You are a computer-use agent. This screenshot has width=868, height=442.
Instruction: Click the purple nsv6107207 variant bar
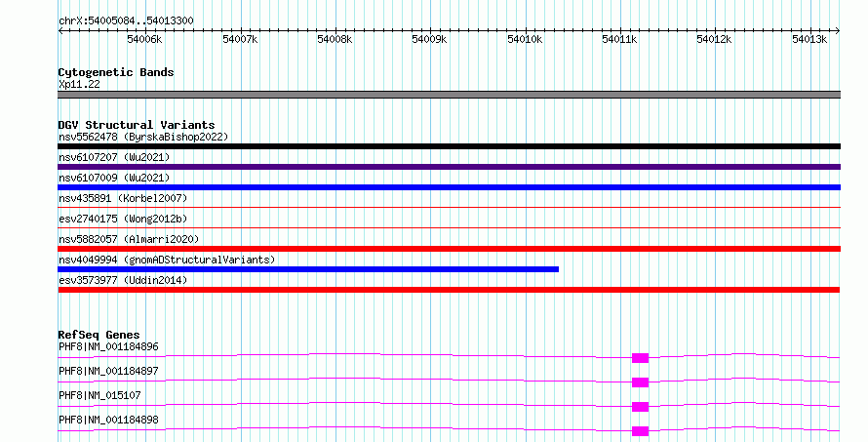[x=449, y=167]
